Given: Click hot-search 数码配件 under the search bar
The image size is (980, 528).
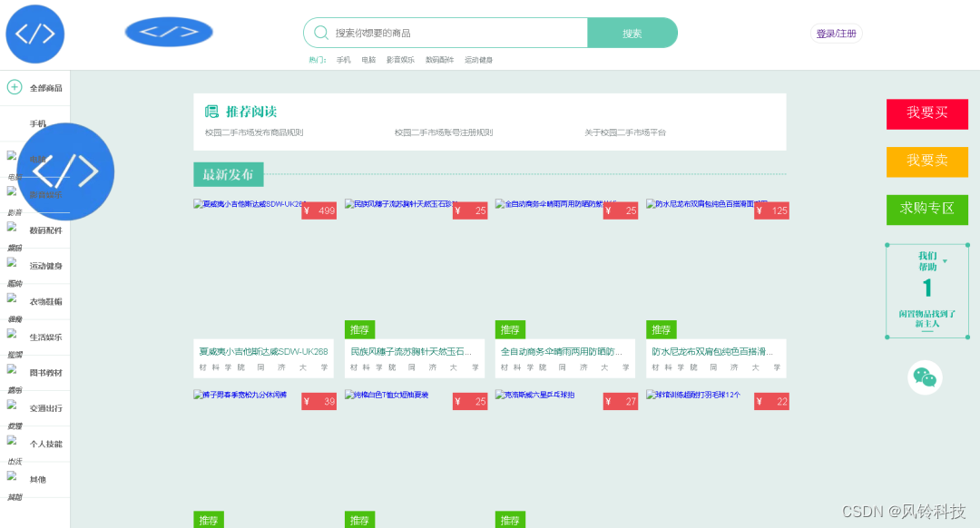Looking at the screenshot, I should pos(439,60).
